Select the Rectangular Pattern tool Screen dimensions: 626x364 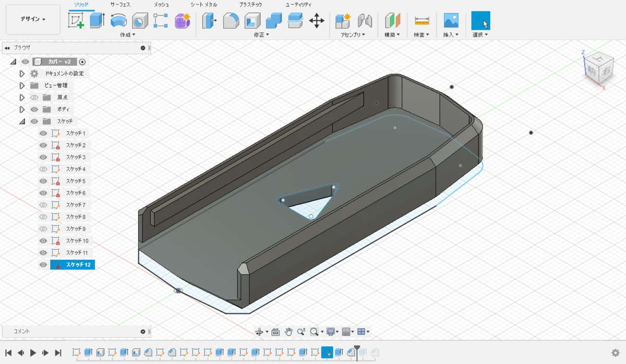click(160, 21)
